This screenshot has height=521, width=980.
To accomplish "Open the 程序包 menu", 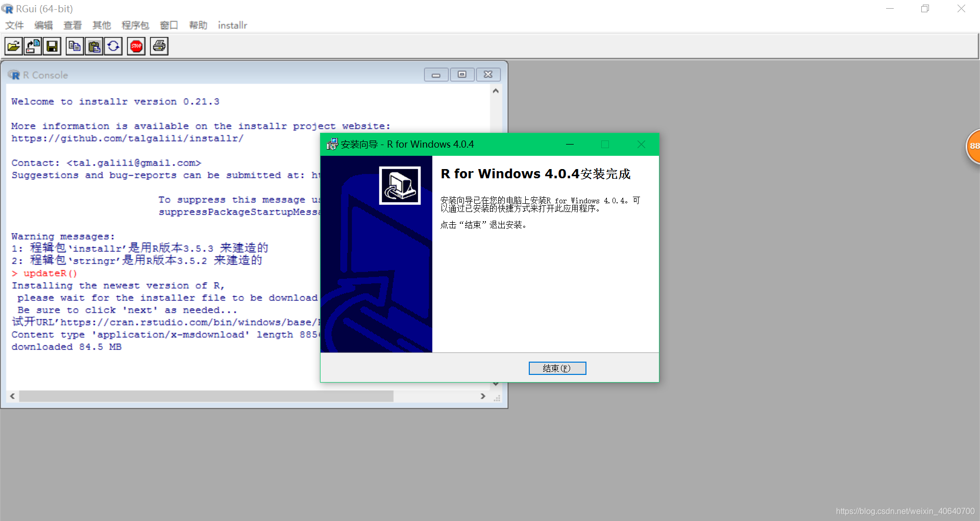I will 135,25.
